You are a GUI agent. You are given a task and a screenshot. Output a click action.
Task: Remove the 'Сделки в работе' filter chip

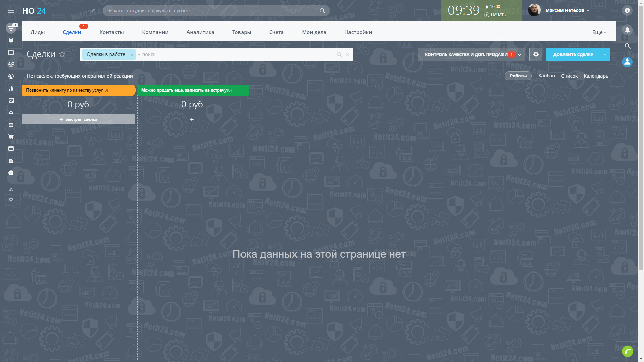point(132,55)
